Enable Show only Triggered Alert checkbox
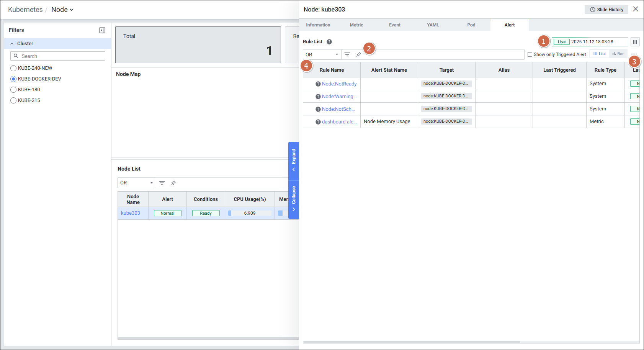The height and width of the screenshot is (350, 644). (530, 54)
